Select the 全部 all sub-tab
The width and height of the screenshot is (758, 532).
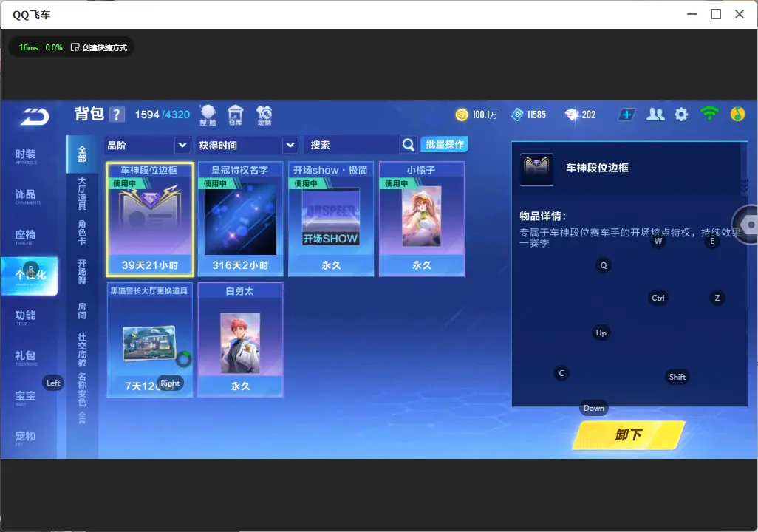click(x=82, y=154)
